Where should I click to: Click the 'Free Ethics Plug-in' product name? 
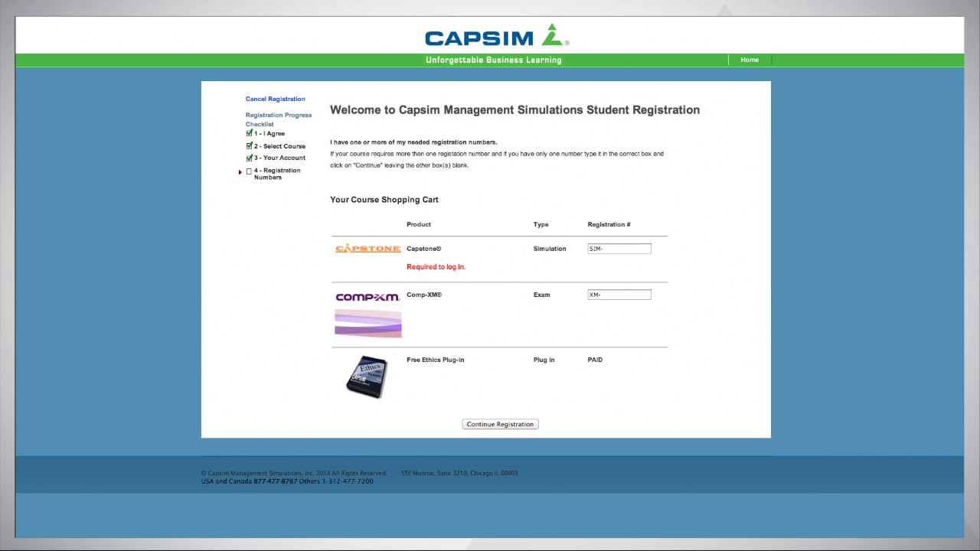436,360
